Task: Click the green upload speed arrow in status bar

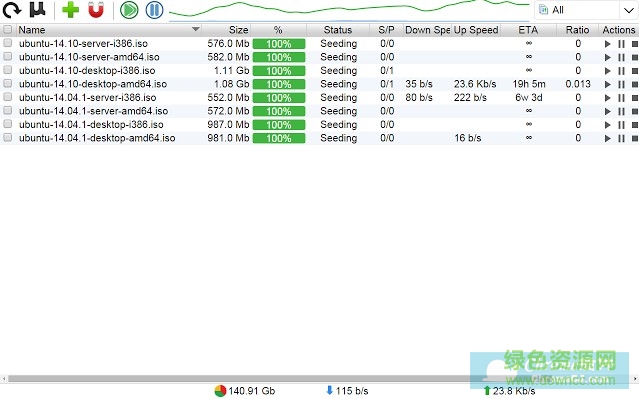Action: 487,391
